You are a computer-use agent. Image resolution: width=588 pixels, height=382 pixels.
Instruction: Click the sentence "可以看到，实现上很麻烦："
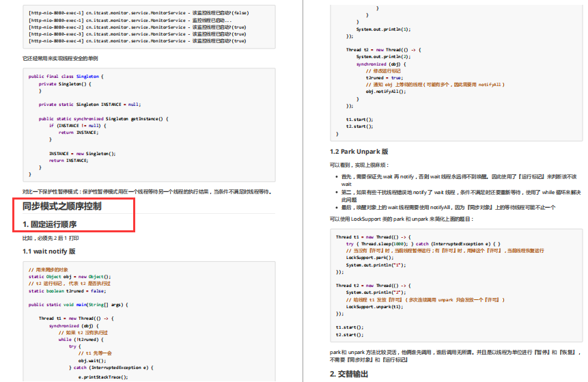359,165
